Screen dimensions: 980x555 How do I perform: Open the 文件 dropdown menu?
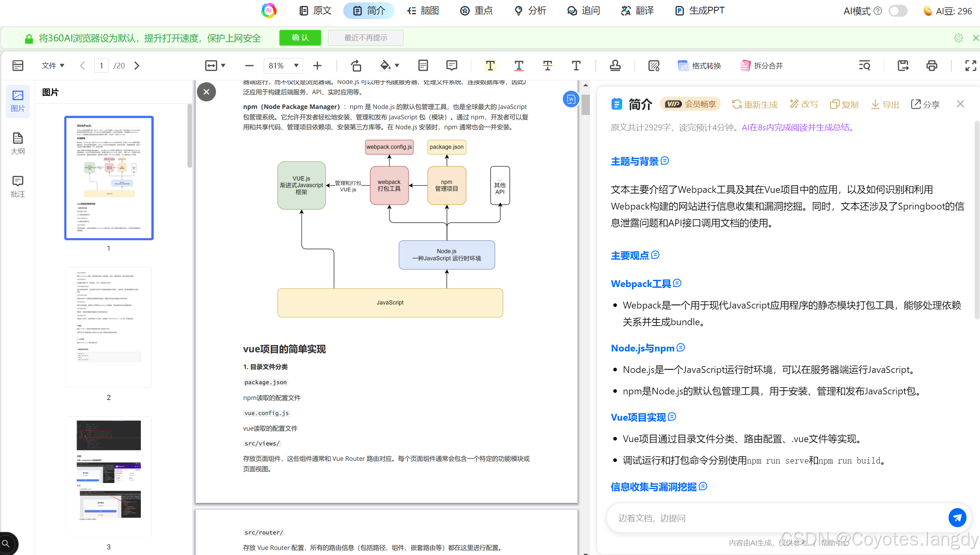tap(52, 66)
